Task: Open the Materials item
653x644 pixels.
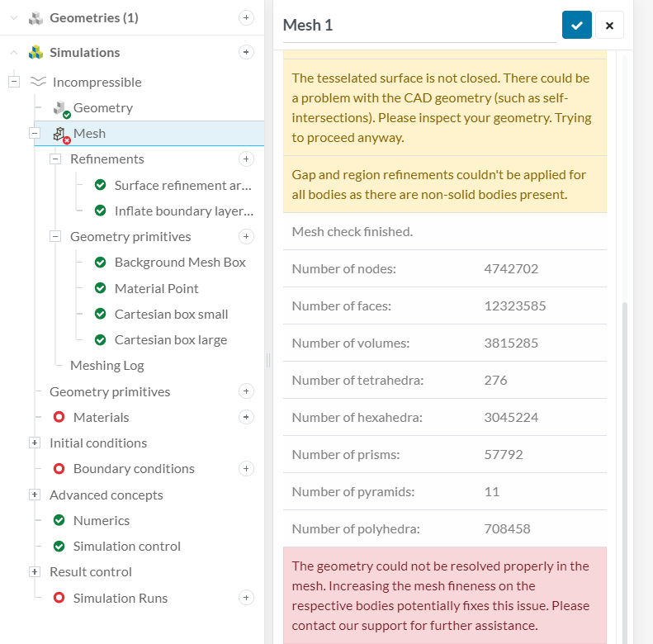Action: [102, 418]
